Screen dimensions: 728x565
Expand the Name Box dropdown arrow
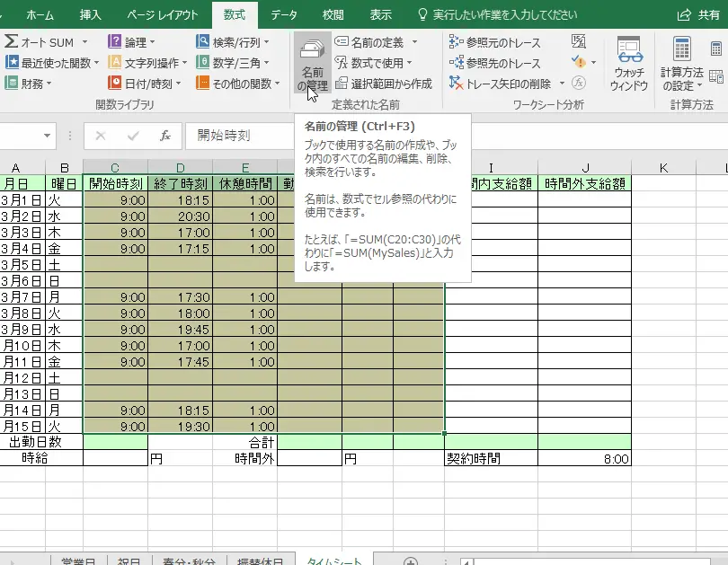(48, 136)
